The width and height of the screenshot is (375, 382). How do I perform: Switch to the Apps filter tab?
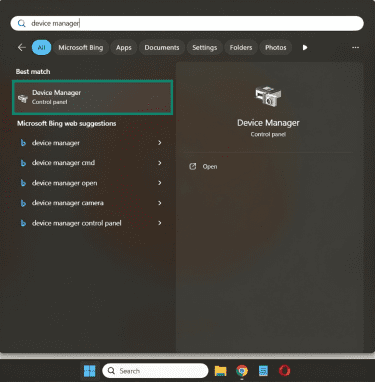pyautogui.click(x=124, y=47)
